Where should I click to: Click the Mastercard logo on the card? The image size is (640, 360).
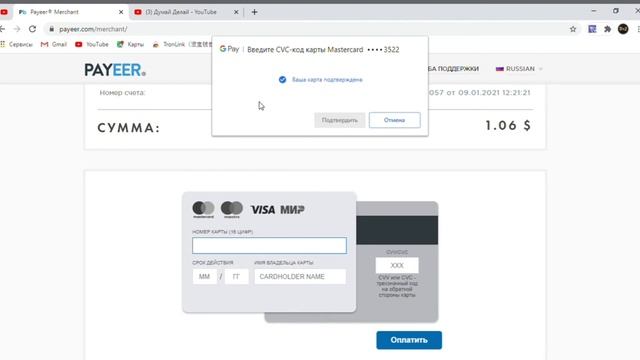tap(203, 209)
